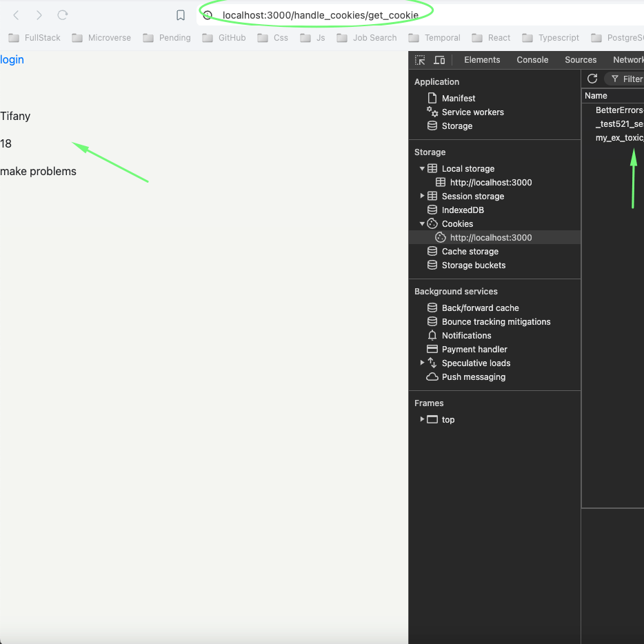644x644 pixels.
Task: Open the GitHub bookmarks folder
Action: [x=224, y=38]
